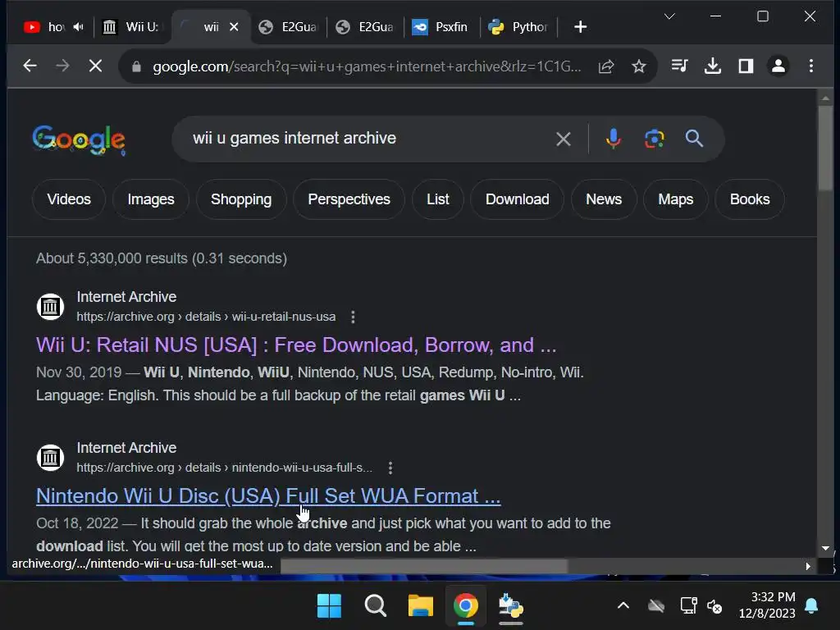The image size is (840, 630).
Task: Click the vertical scrollbar up arrow
Action: tap(825, 98)
